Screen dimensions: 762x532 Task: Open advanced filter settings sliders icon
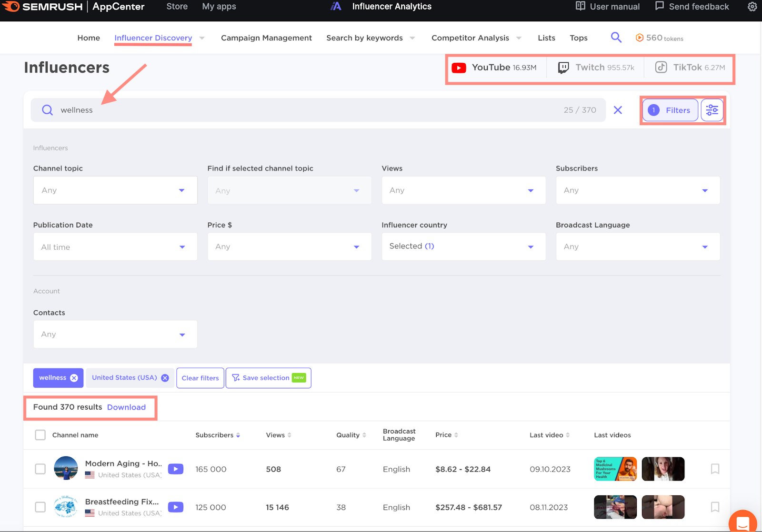[712, 110]
